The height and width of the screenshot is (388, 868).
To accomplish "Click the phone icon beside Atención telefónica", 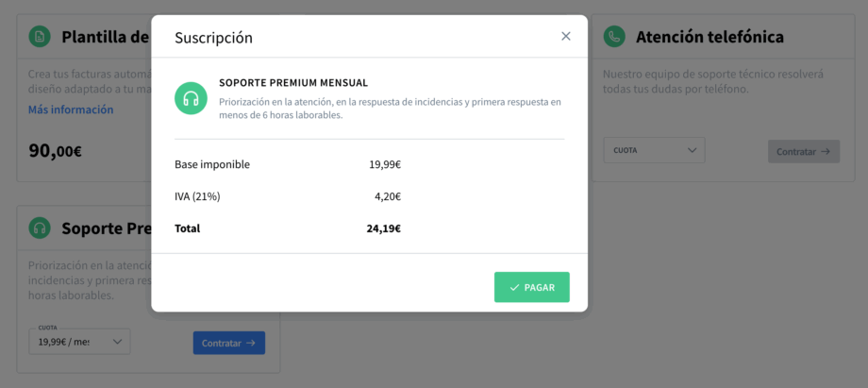I will pyautogui.click(x=615, y=37).
